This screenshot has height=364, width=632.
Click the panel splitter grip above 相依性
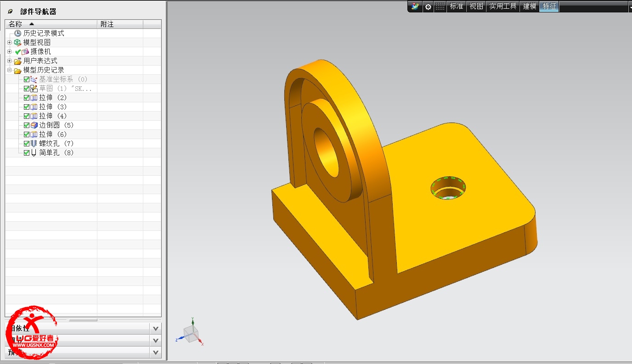[83, 319]
